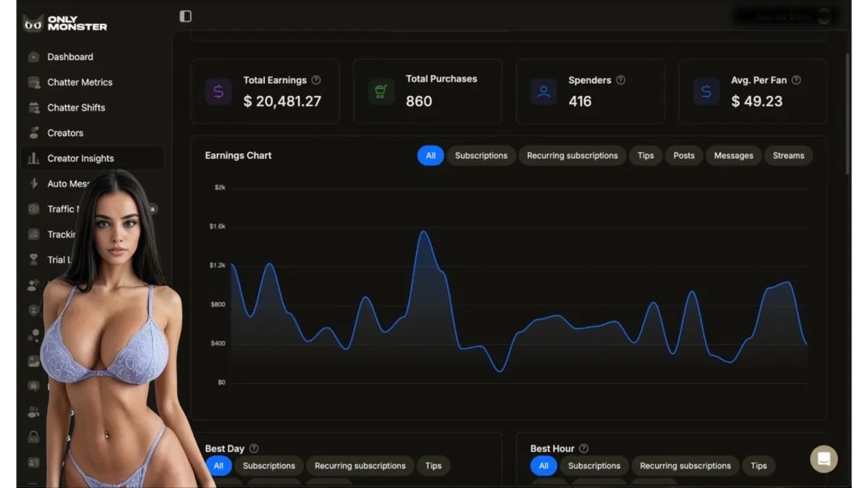Switch earnings chart to Messages
868x488 pixels.
(733, 155)
